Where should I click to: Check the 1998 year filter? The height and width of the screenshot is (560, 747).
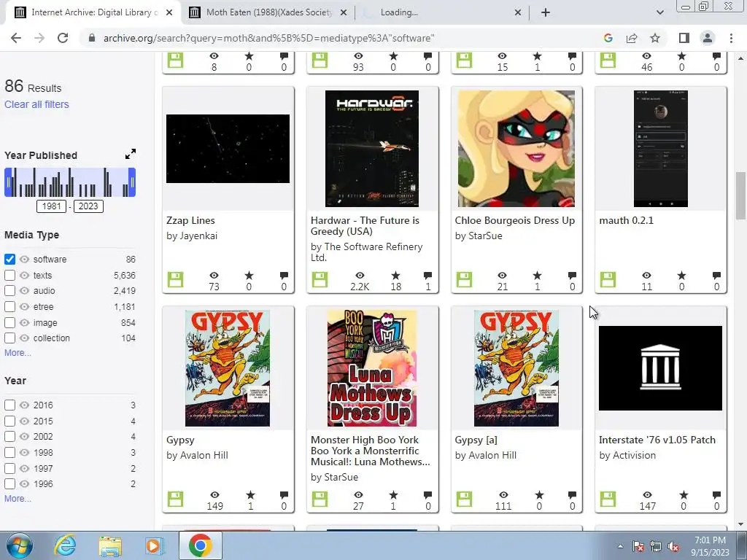tap(9, 452)
